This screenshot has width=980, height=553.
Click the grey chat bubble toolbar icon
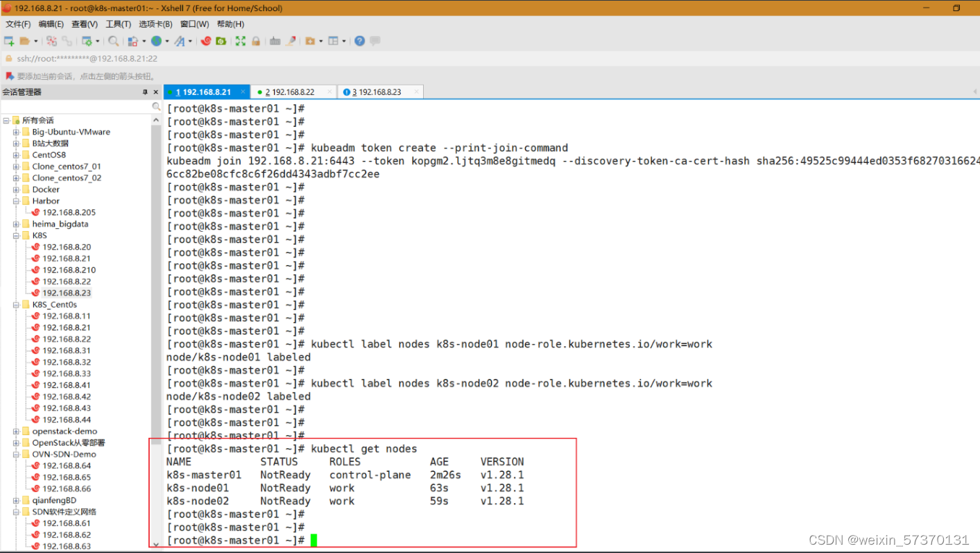tap(375, 41)
